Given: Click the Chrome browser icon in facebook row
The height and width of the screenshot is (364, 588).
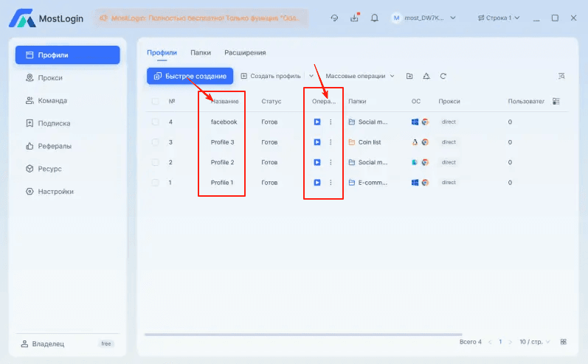Looking at the screenshot, I should [425, 122].
